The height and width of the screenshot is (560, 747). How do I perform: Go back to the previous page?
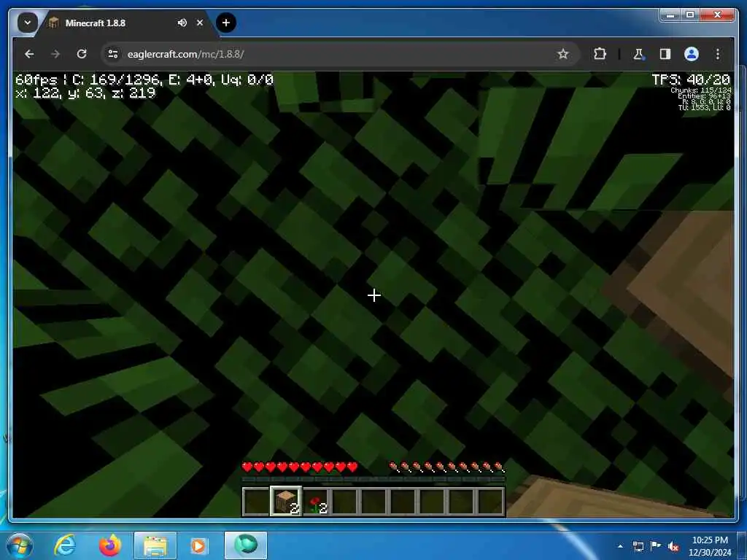(29, 54)
